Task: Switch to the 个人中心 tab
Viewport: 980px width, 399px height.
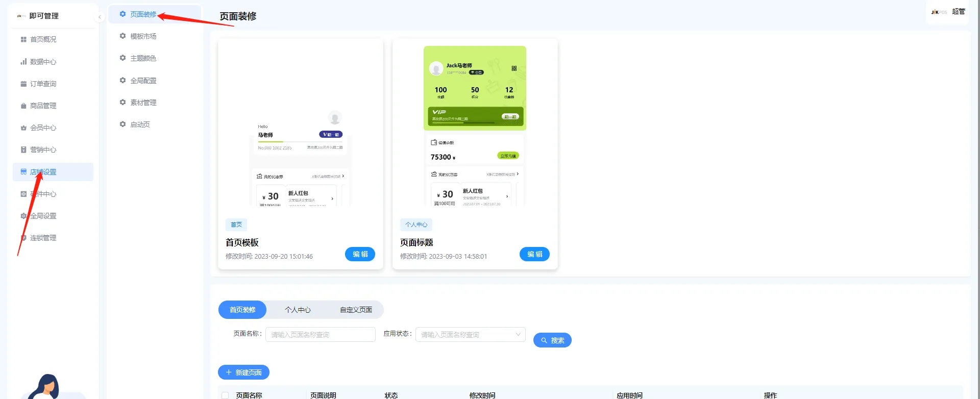Action: (298, 310)
